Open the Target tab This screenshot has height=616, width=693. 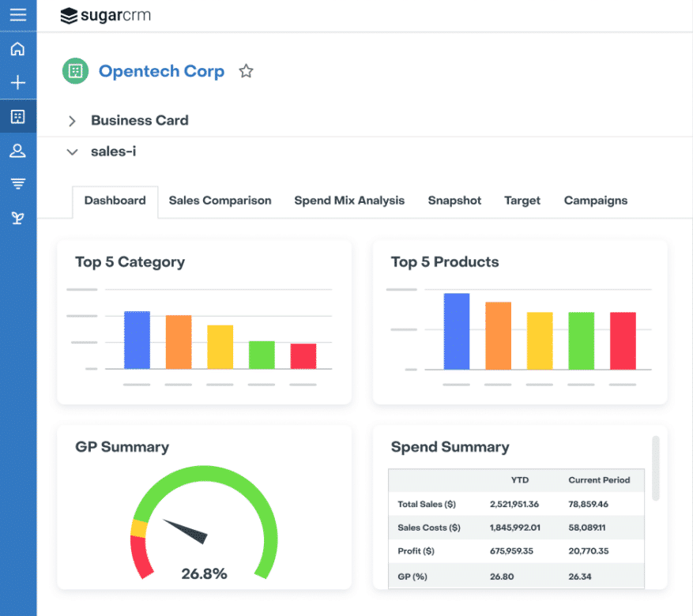tap(522, 201)
